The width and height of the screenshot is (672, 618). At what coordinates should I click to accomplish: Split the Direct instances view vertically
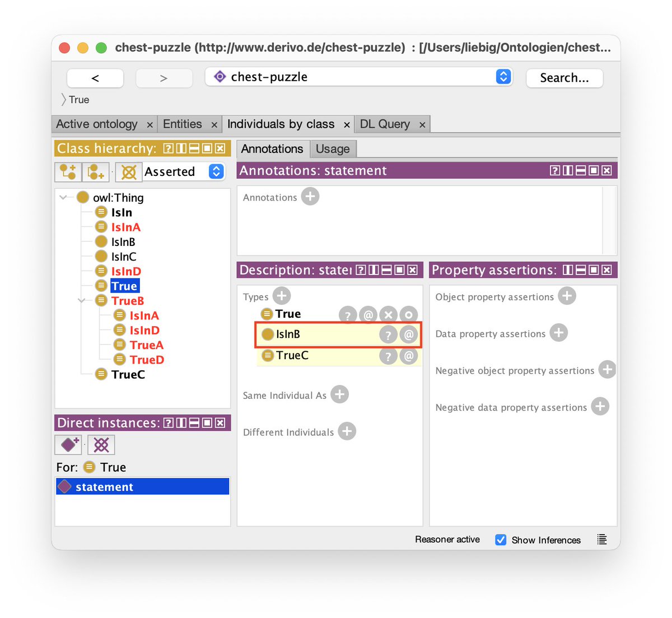pyautogui.click(x=181, y=423)
